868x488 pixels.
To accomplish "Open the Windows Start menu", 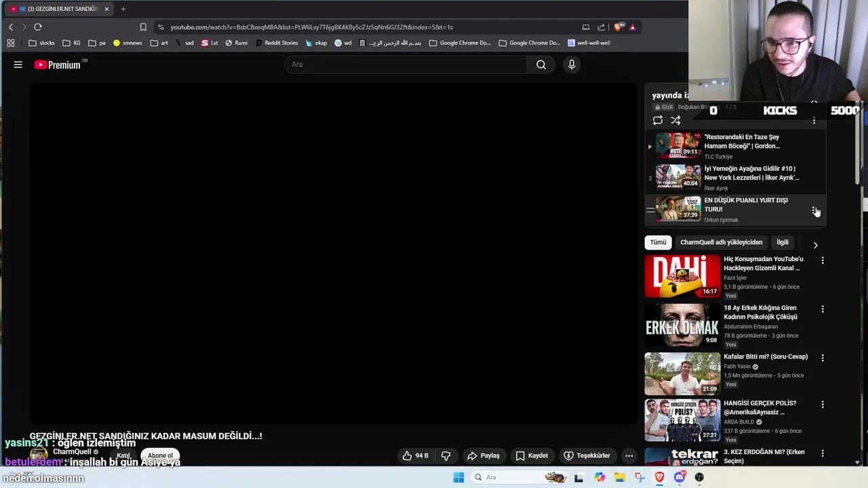I will tap(458, 477).
